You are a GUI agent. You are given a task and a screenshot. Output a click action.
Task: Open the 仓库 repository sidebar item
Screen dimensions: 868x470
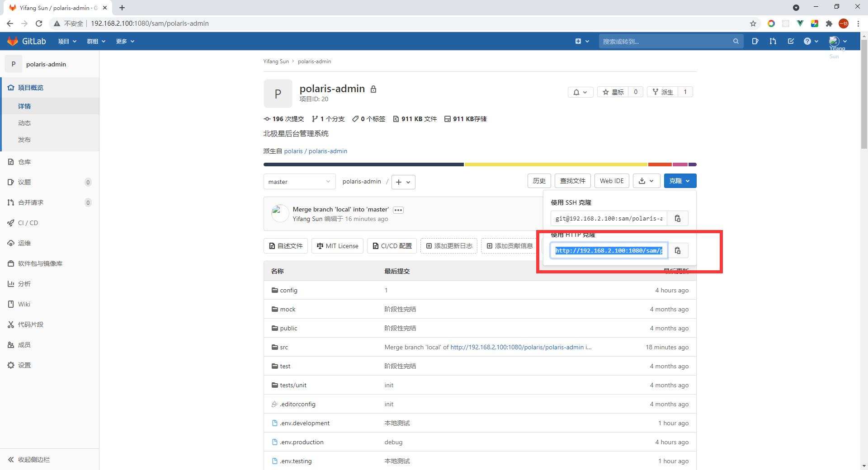[50, 162]
